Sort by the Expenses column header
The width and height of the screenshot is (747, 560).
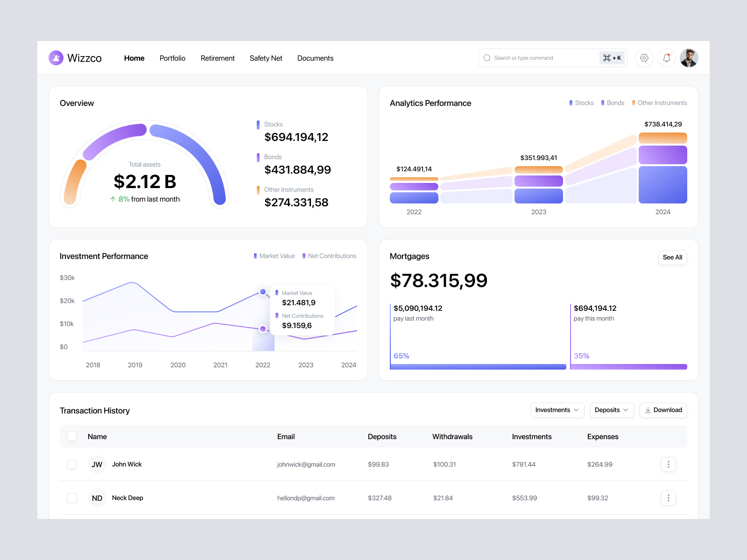pos(603,437)
